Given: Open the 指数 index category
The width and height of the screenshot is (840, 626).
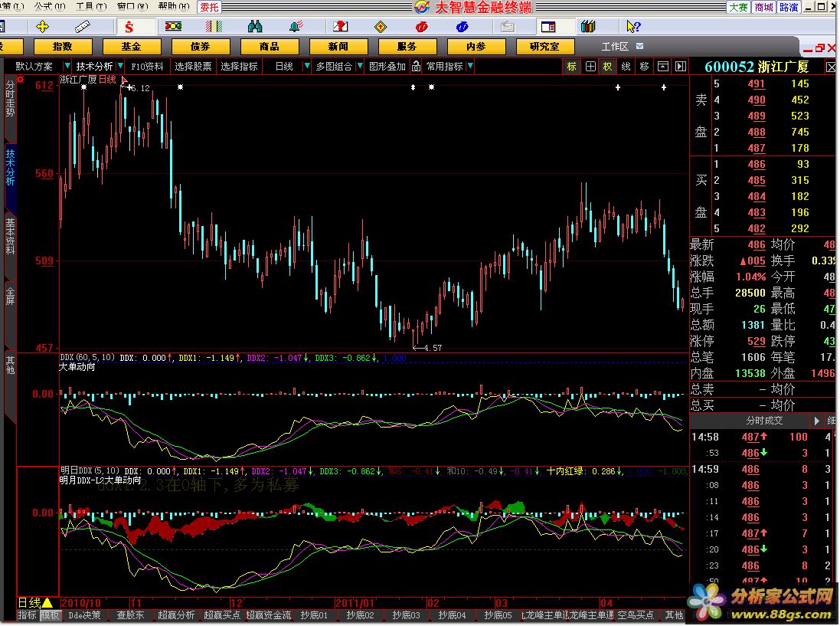Looking at the screenshot, I should [x=62, y=47].
